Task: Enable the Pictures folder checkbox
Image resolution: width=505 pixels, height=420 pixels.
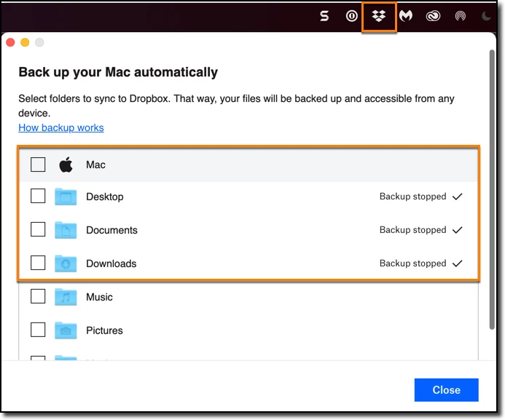Action: [38, 330]
